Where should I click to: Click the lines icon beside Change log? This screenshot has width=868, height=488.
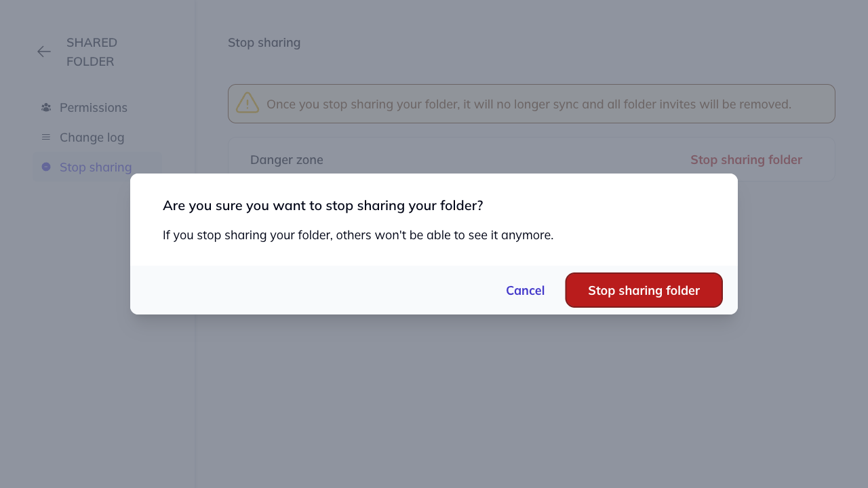point(45,137)
